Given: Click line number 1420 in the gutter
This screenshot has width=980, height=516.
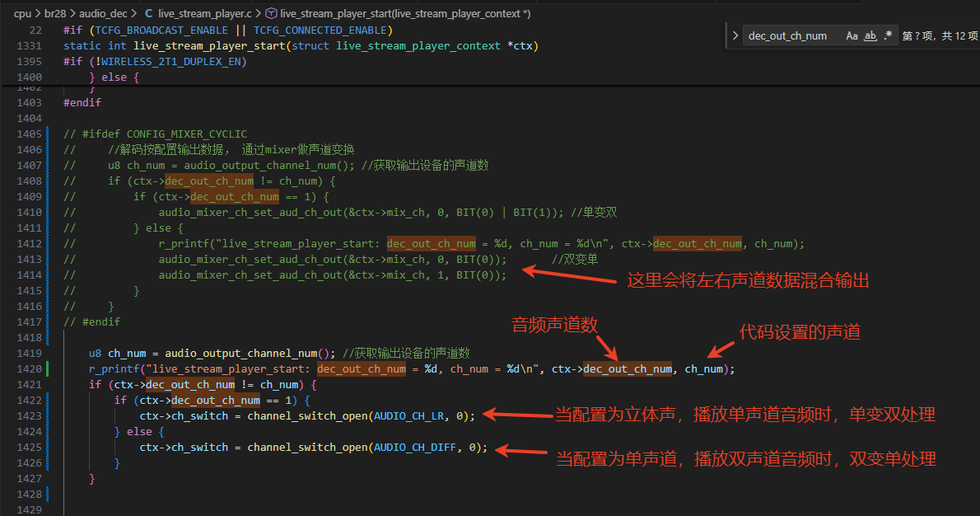Looking at the screenshot, I should click(30, 369).
